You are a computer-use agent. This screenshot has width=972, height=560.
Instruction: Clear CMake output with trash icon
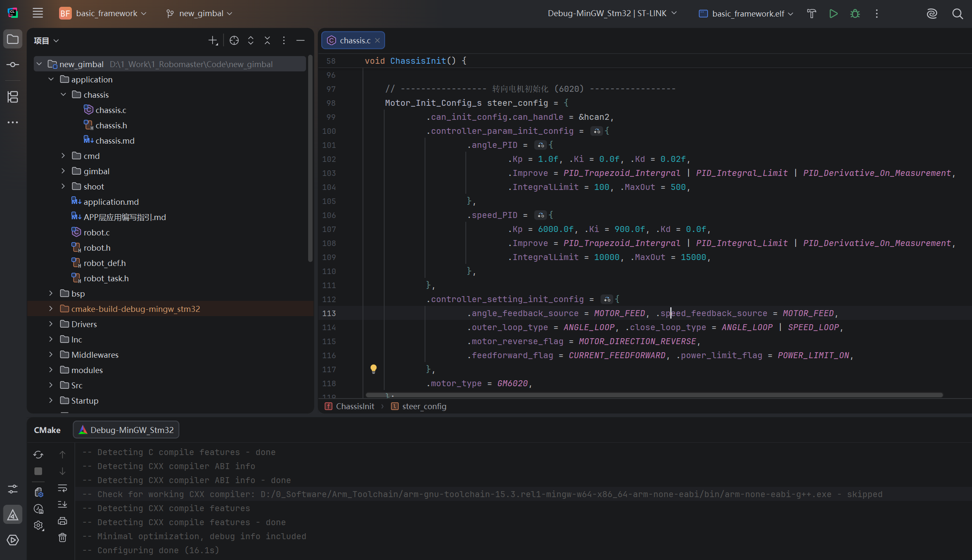(x=62, y=537)
